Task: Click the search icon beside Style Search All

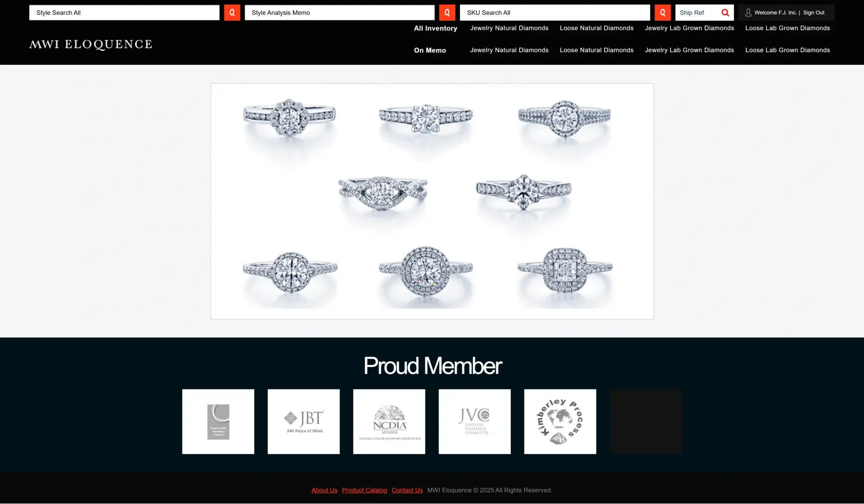Action: tap(232, 12)
